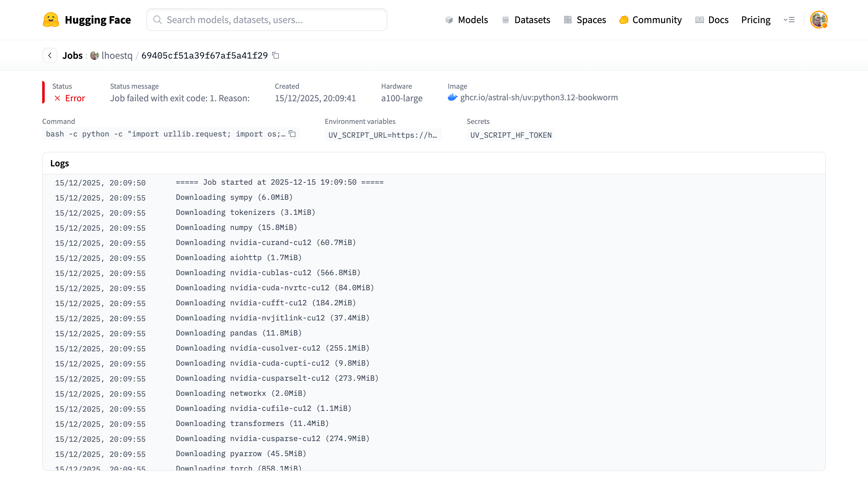Visit the Pricing page
This screenshot has width=868, height=481.
coord(755,20)
